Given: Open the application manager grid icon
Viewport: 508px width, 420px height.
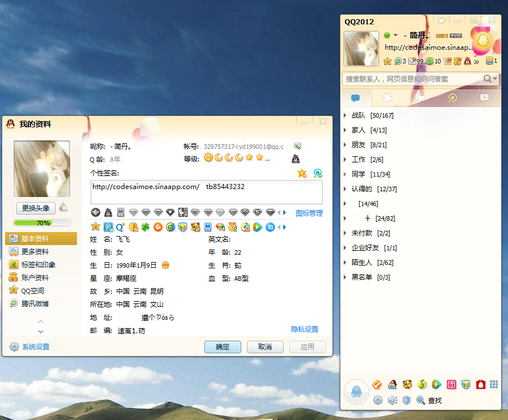Looking at the screenshot, I should 494,384.
